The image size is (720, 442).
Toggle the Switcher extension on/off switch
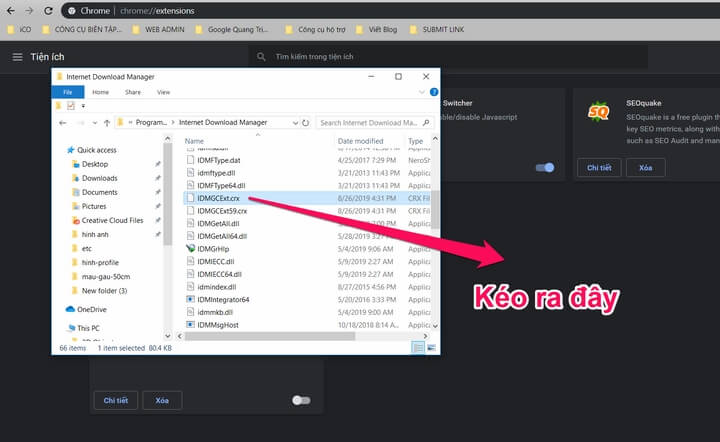[545, 168]
